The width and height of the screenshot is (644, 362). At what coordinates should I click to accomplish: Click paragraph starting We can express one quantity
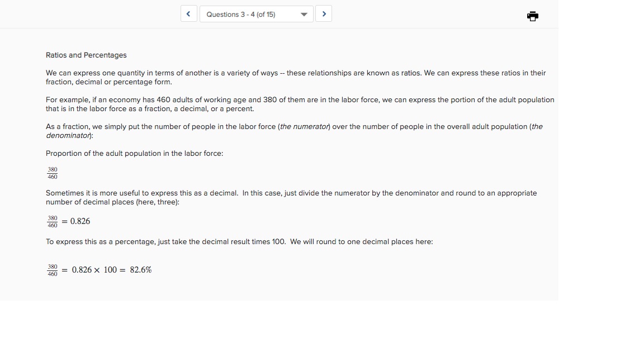click(x=296, y=77)
